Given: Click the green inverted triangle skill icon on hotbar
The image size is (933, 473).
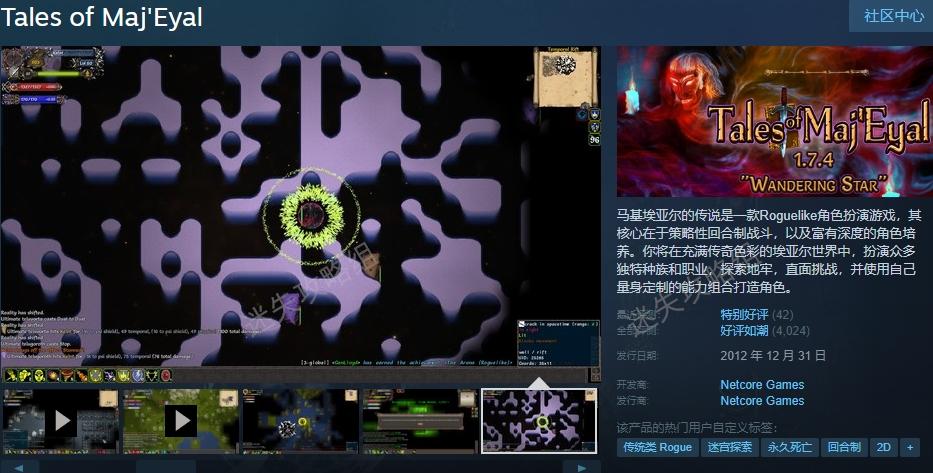Looking at the screenshot, I should pos(152,375).
